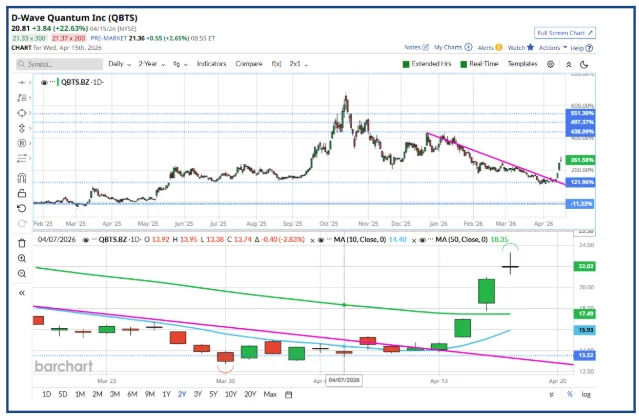Select the 1D range tab
Image resolution: width=639 pixels, height=416 pixels.
pyautogui.click(x=46, y=394)
